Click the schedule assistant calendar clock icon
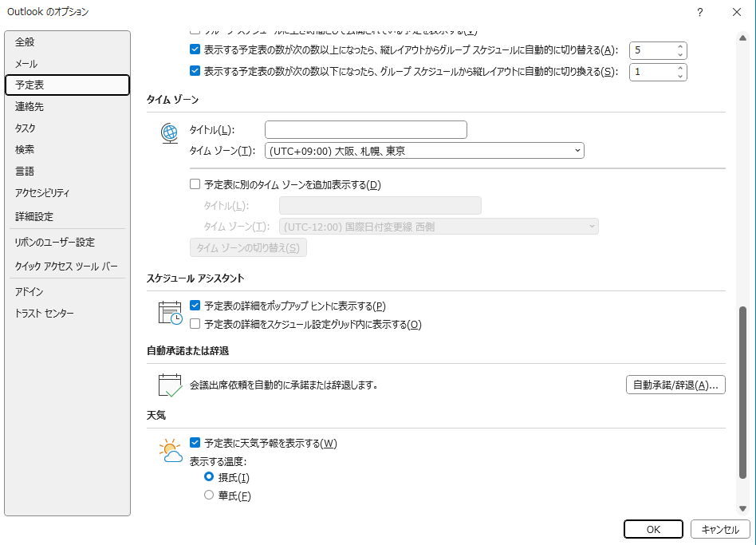756x545 pixels. (x=170, y=313)
